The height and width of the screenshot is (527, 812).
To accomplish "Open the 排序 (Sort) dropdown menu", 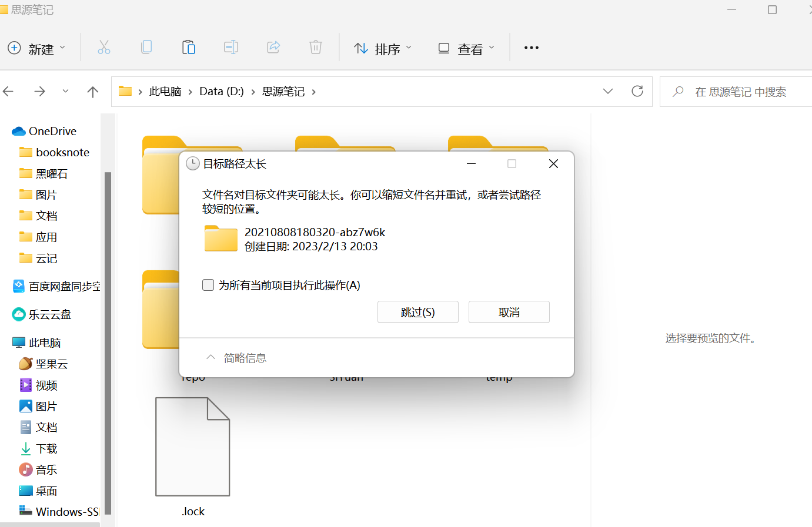I will click(383, 49).
